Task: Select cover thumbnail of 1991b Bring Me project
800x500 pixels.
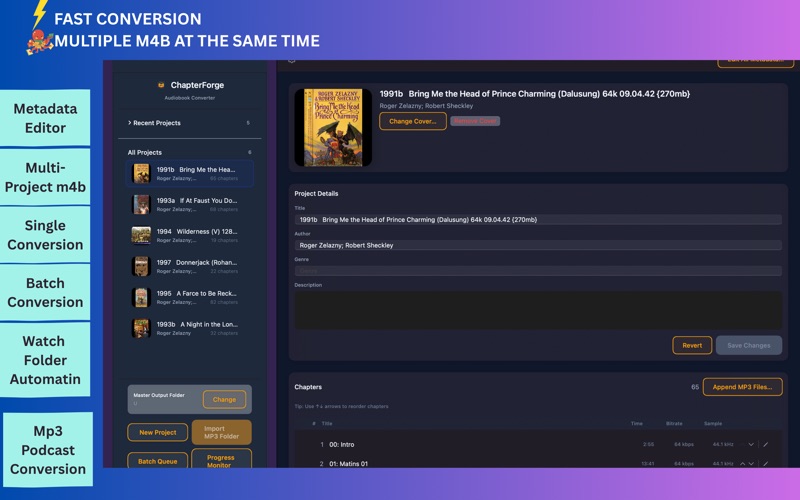Action: pos(141,173)
